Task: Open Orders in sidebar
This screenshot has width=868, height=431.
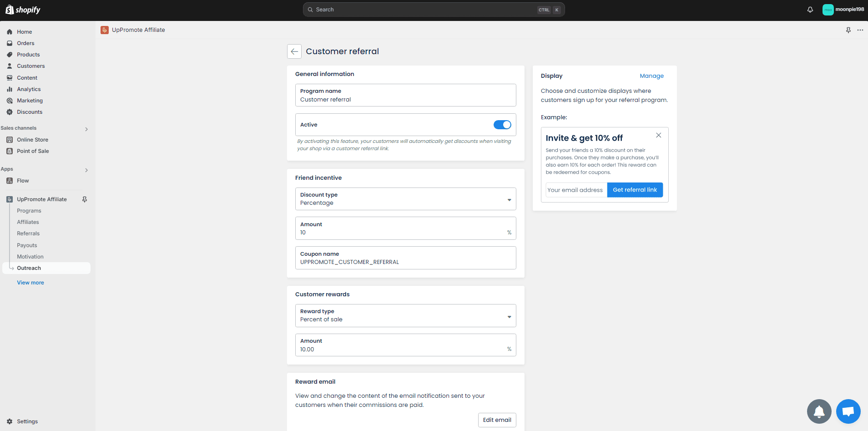Action: tap(25, 43)
